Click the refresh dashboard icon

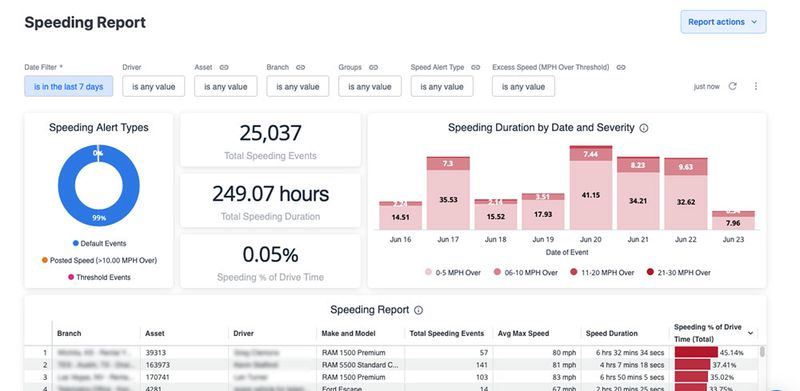(732, 86)
